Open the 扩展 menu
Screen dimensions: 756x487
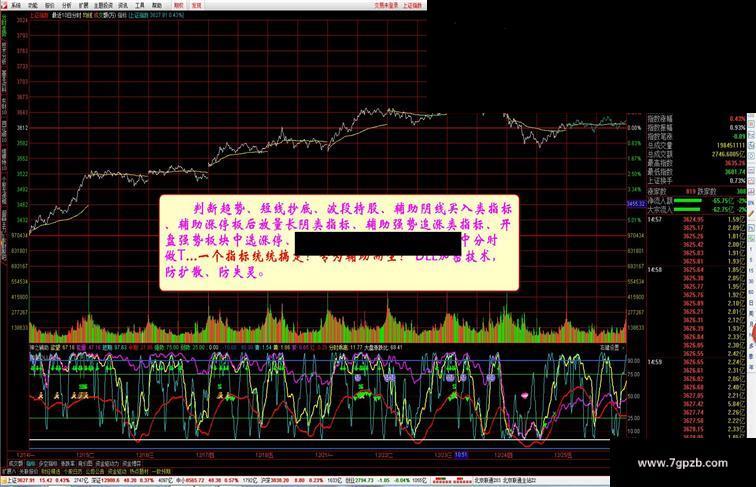click(83, 5)
